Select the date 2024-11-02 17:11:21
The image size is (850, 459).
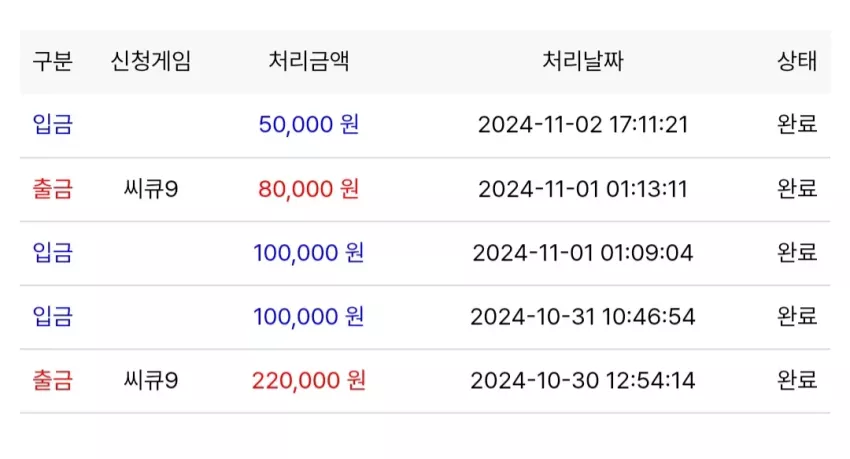pyautogui.click(x=583, y=125)
